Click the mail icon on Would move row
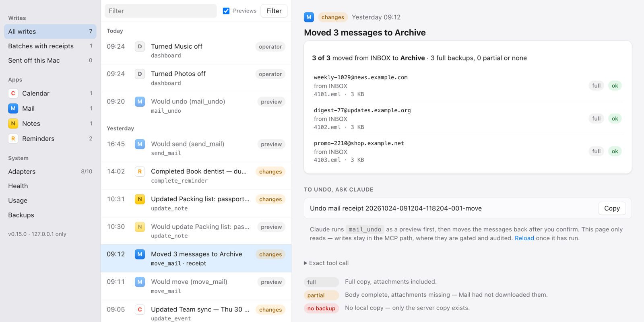 [140, 282]
